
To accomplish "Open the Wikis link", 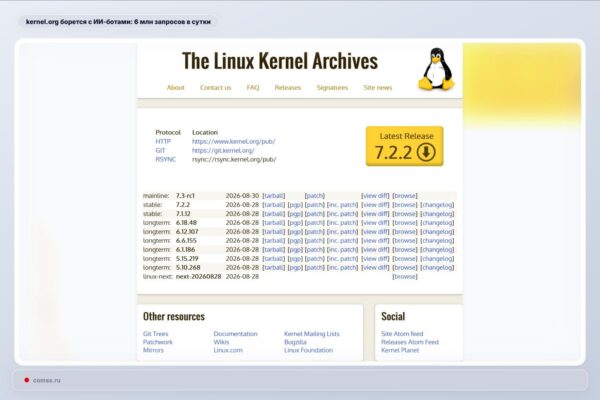I will pos(221,342).
